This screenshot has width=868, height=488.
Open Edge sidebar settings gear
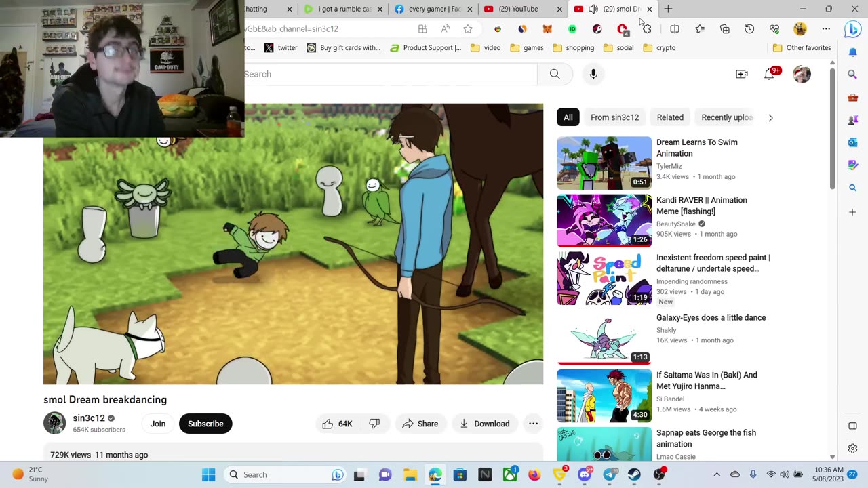point(853,449)
